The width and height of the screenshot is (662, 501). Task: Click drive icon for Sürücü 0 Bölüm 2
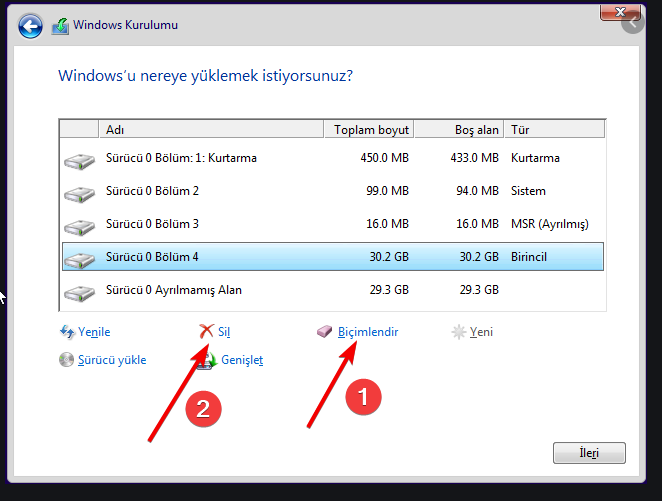(x=79, y=195)
